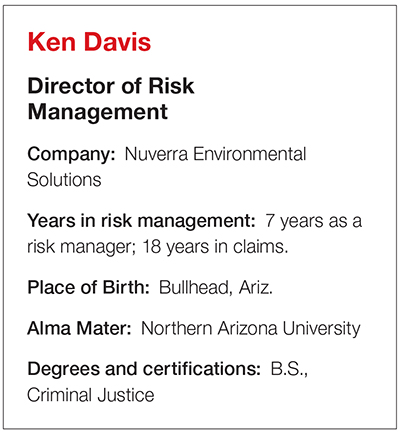Click Criminal Justice text

91,395
